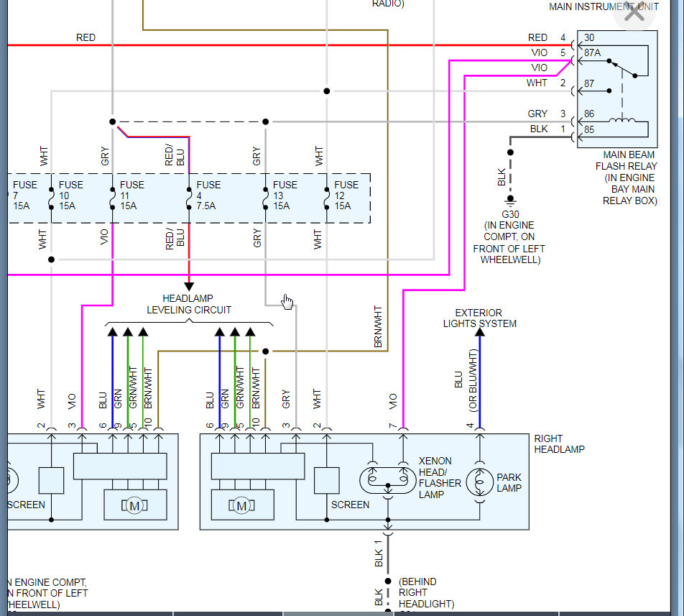684x616 pixels.
Task: Click the EXTERIOR LIGHTS SYSTEM label
Action: (x=479, y=318)
